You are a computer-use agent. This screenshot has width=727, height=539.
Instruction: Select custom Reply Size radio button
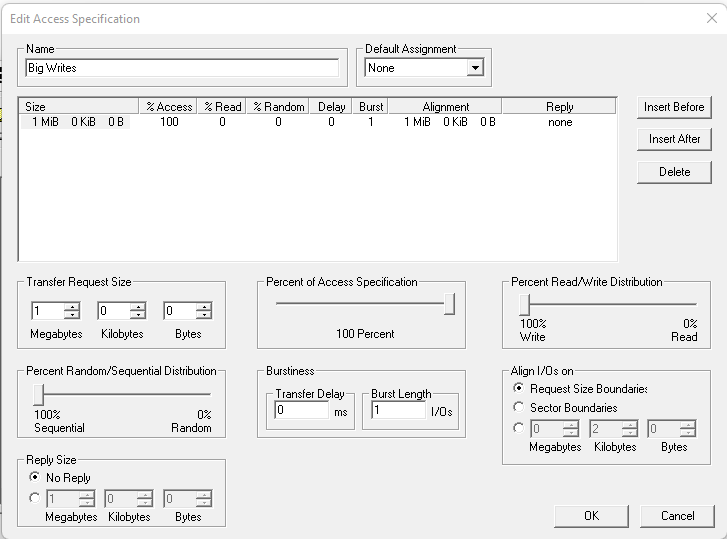click(x=34, y=498)
